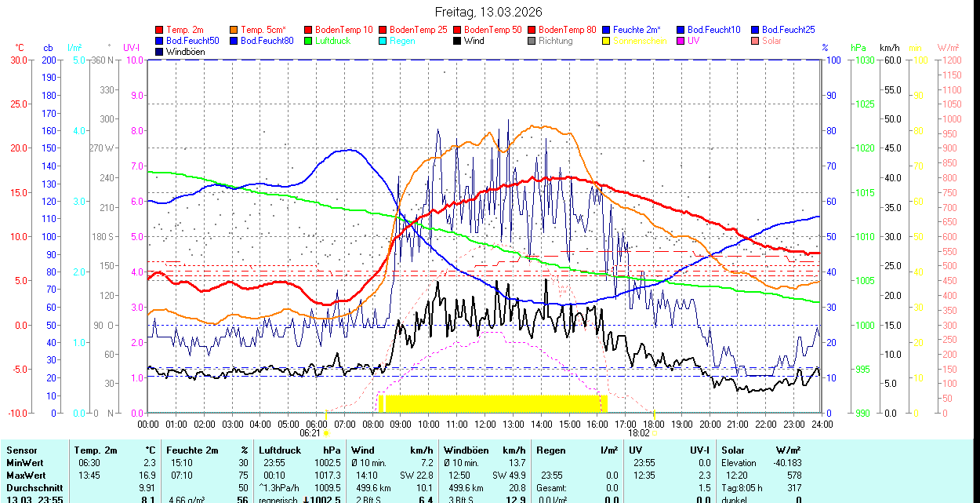
Task: Click the black Wind legend square
Action: (x=458, y=41)
